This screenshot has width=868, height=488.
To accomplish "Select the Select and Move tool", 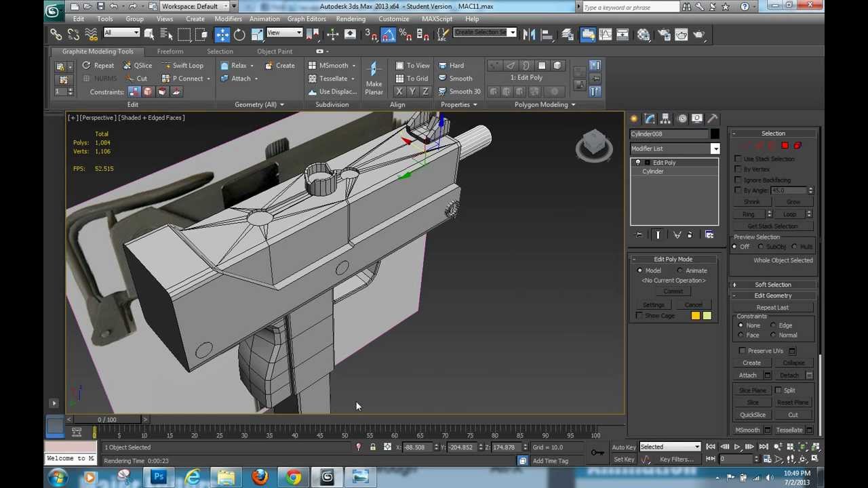I will click(x=222, y=35).
